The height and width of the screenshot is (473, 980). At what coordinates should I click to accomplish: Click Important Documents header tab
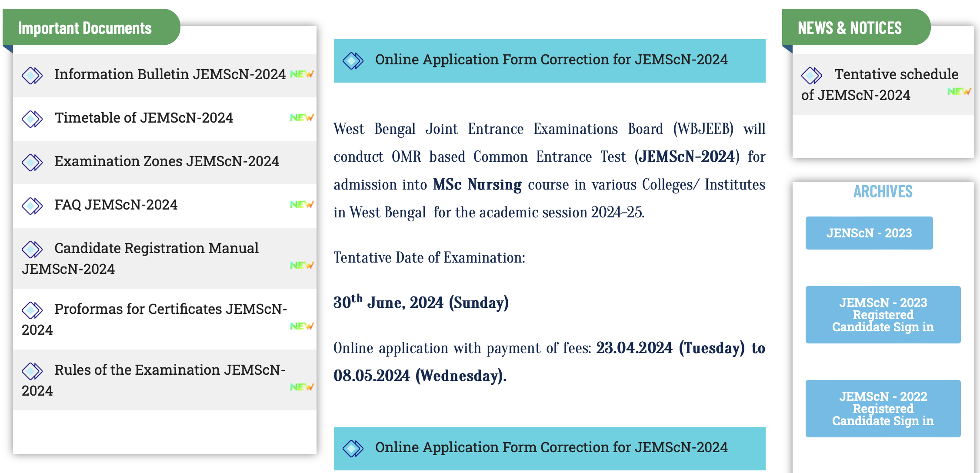[x=91, y=28]
